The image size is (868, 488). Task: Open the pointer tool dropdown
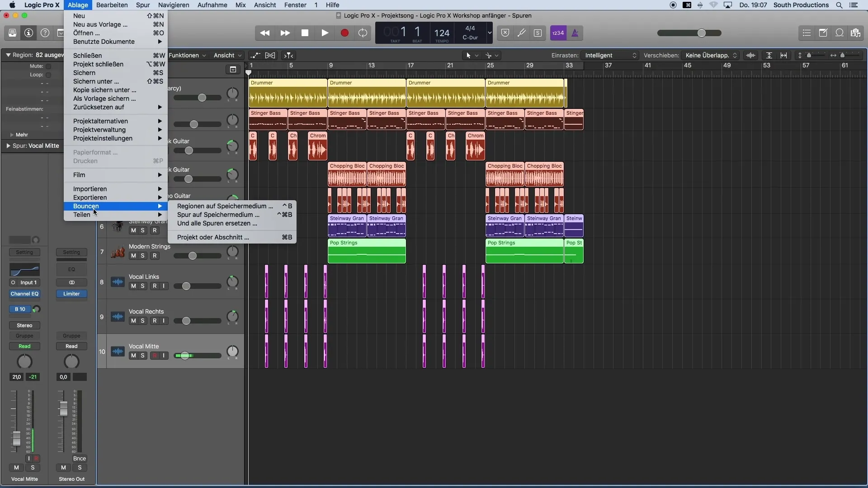pyautogui.click(x=472, y=56)
